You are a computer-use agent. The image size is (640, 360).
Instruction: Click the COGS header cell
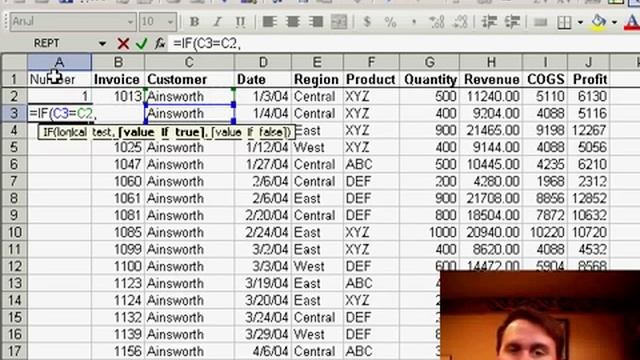coord(545,79)
